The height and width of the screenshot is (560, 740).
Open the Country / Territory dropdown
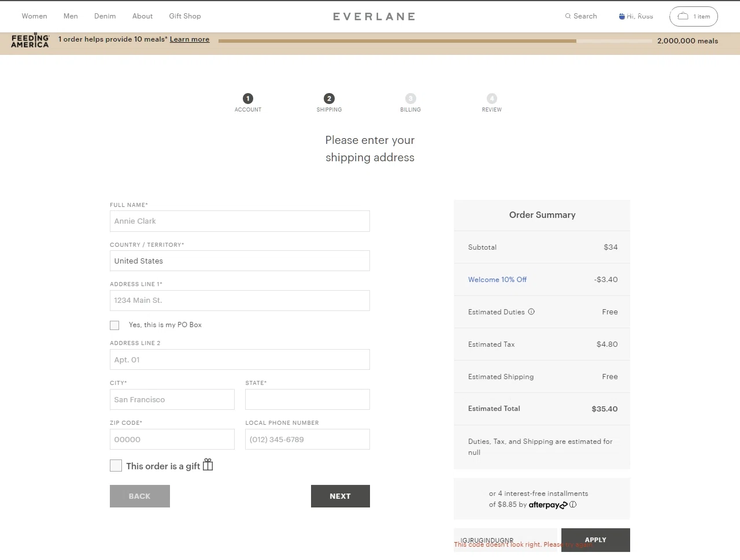(x=240, y=261)
